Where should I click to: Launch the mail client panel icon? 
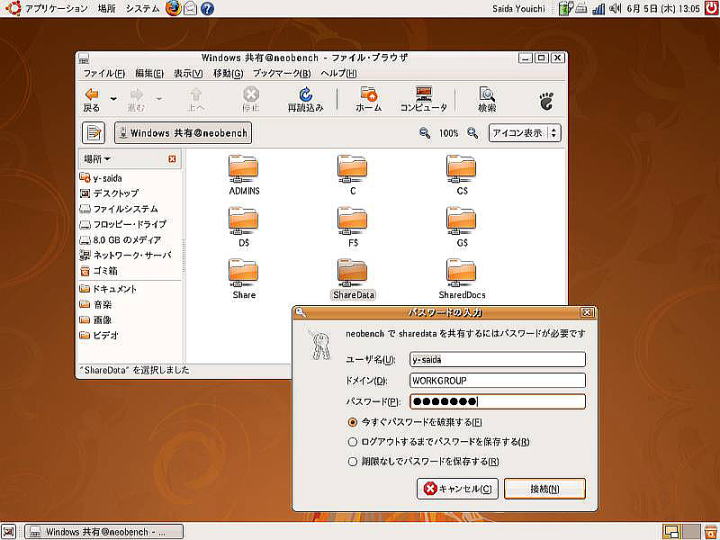point(190,8)
